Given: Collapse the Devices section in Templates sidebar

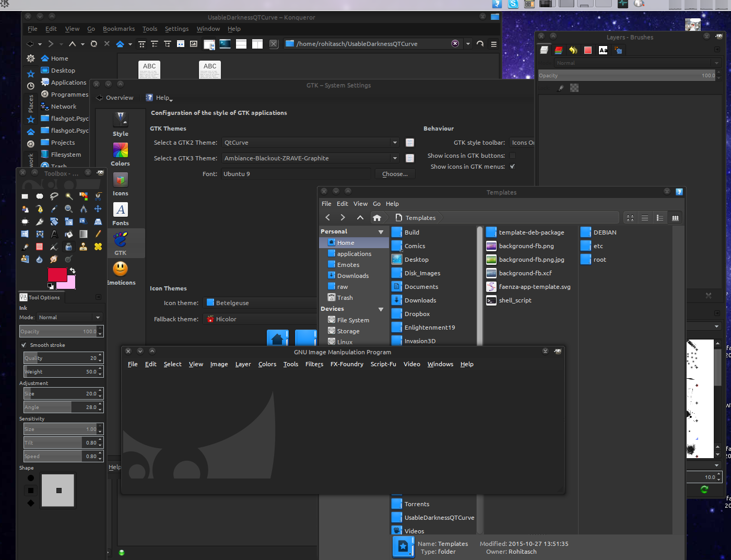Looking at the screenshot, I should [x=381, y=309].
